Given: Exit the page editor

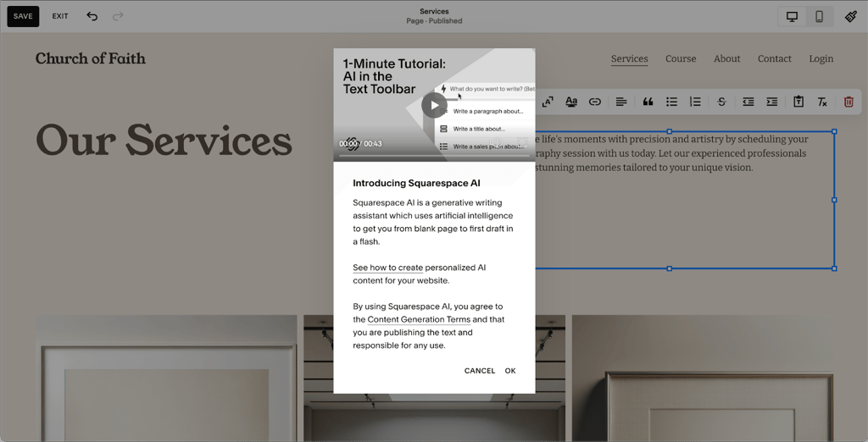Looking at the screenshot, I should [x=60, y=16].
